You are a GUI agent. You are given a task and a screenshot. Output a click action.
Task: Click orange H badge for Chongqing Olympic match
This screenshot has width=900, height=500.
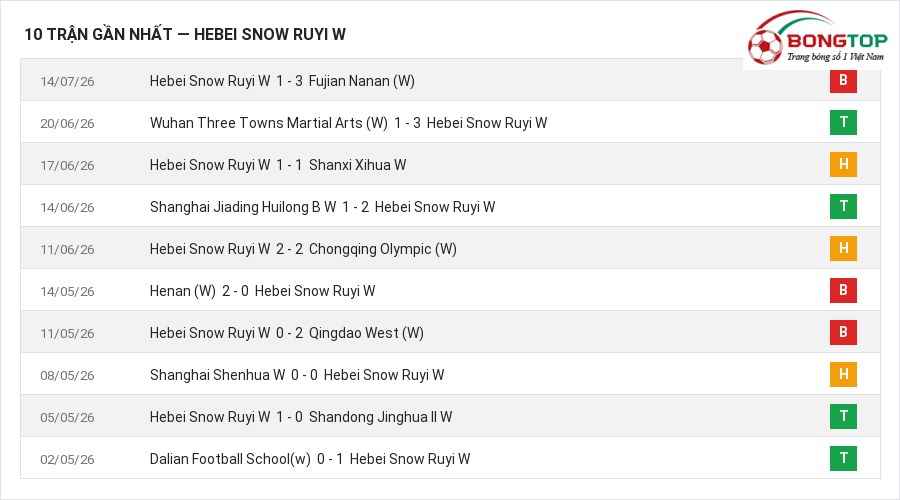843,248
